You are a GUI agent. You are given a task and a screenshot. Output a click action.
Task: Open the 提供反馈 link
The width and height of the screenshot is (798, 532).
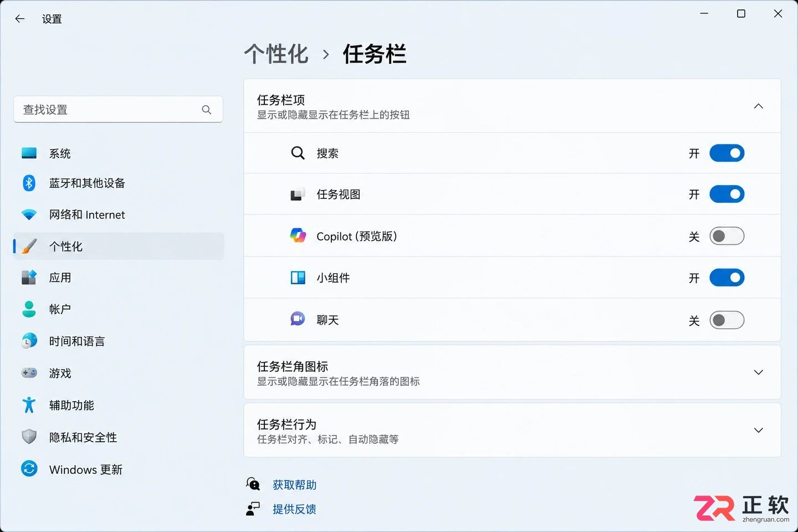click(294, 509)
